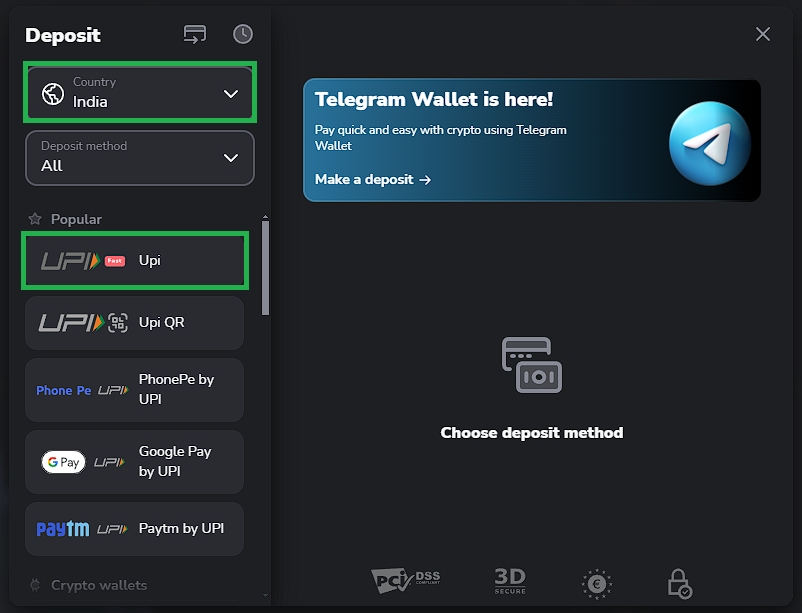The height and width of the screenshot is (613, 802).
Task: Click the Telegram paper plane logo
Action: tap(709, 141)
